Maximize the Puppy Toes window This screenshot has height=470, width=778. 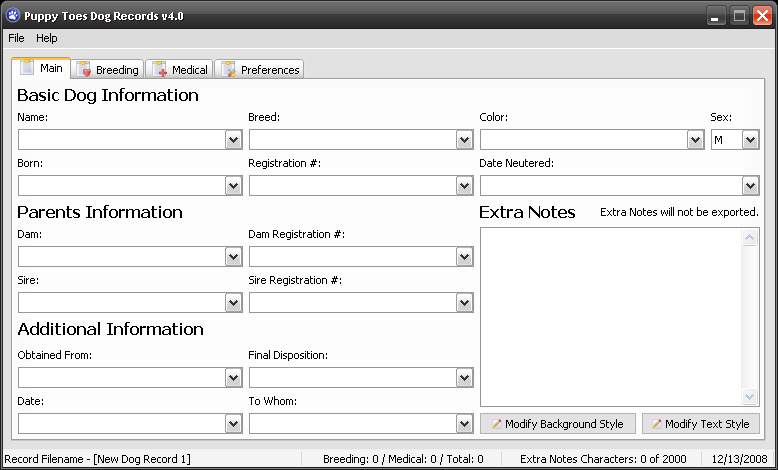pyautogui.click(x=739, y=16)
